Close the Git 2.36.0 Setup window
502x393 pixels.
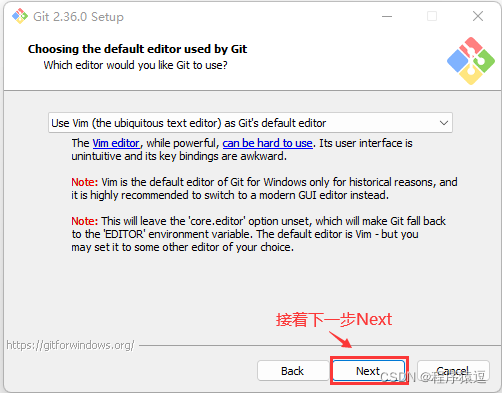coord(478,16)
